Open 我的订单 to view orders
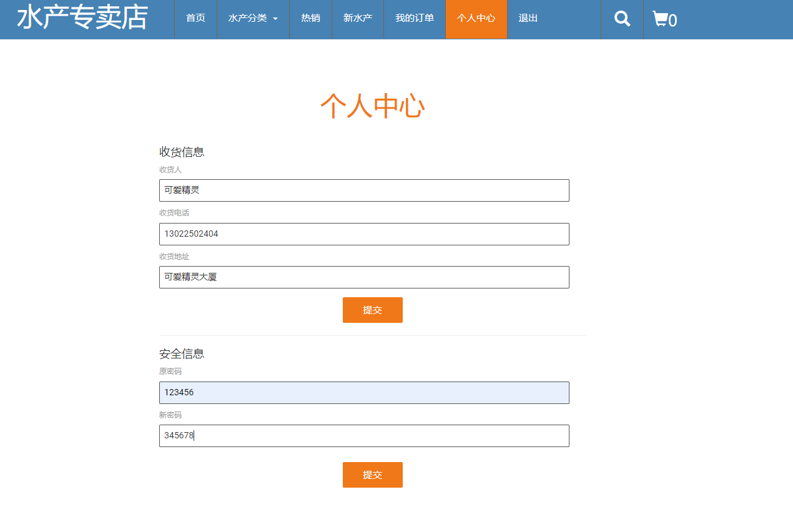 tap(414, 18)
